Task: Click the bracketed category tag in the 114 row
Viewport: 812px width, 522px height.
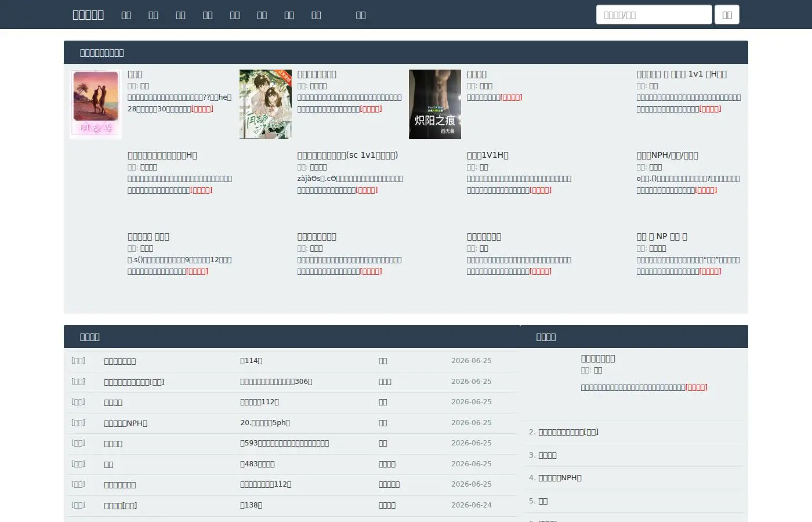Action: tap(78, 361)
